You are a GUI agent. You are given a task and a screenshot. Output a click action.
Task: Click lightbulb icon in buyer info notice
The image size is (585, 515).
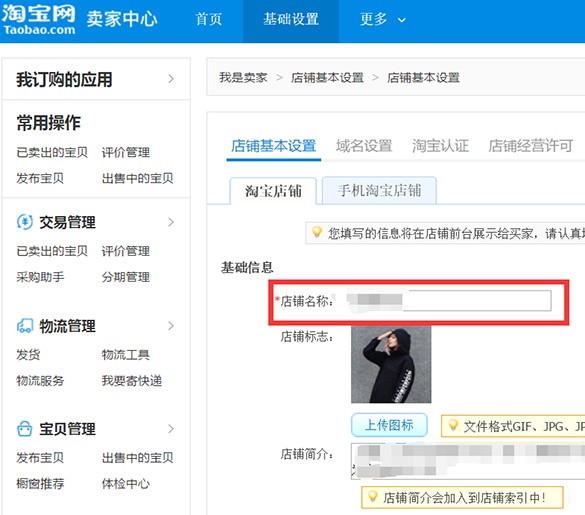[x=317, y=232]
